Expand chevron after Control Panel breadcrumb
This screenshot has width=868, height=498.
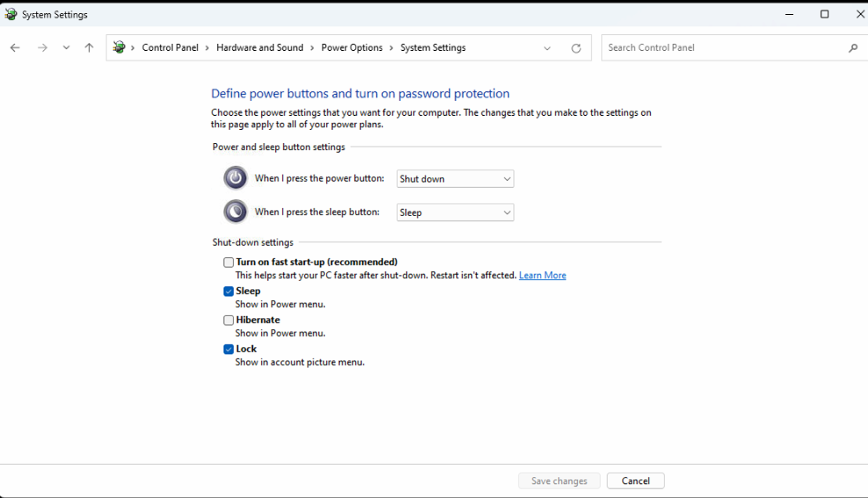[x=207, y=48]
